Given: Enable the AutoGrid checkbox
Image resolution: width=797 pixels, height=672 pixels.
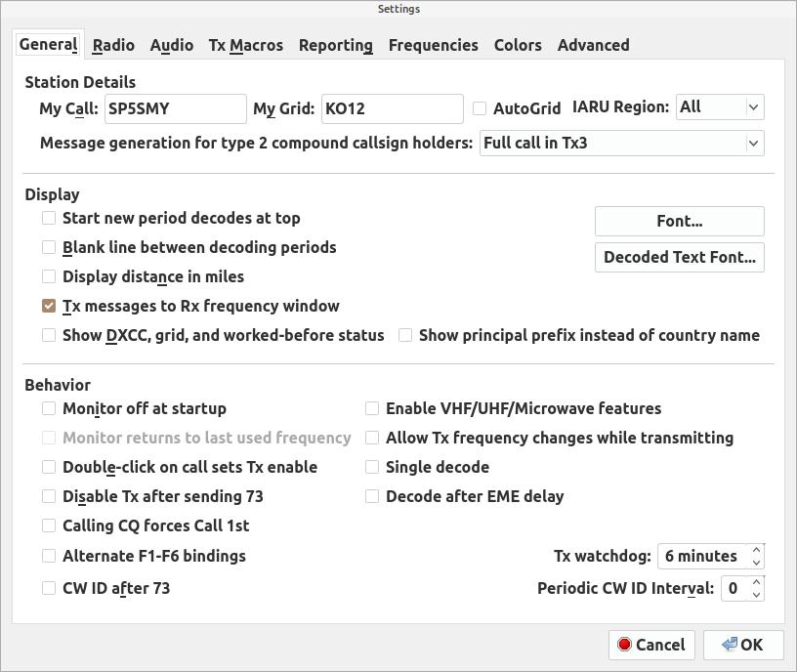Looking at the screenshot, I should (480, 108).
